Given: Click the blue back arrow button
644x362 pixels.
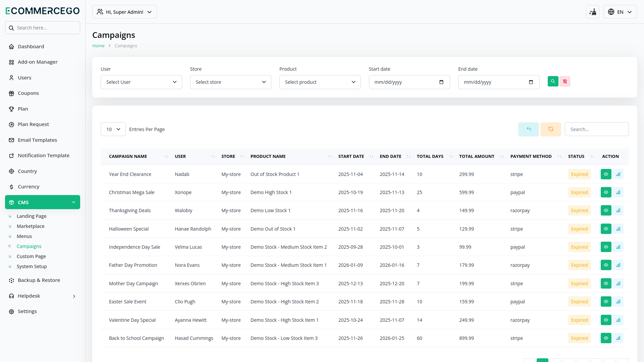Looking at the screenshot, I should [529, 129].
